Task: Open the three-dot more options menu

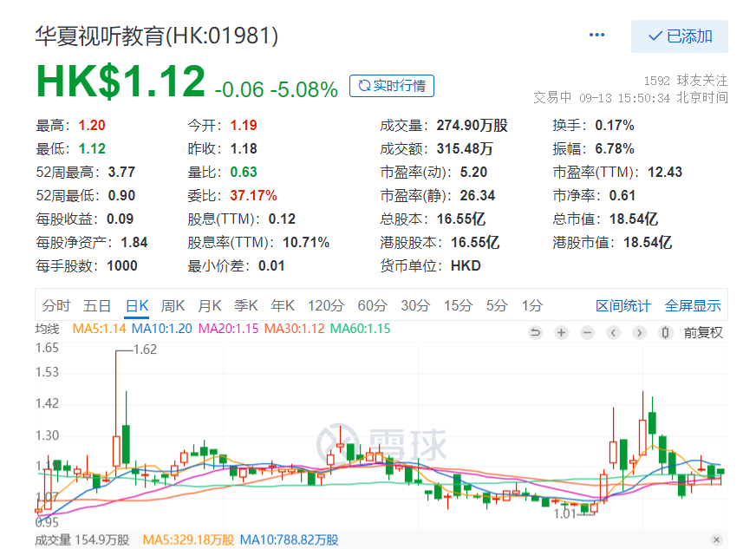Action: 596,36
